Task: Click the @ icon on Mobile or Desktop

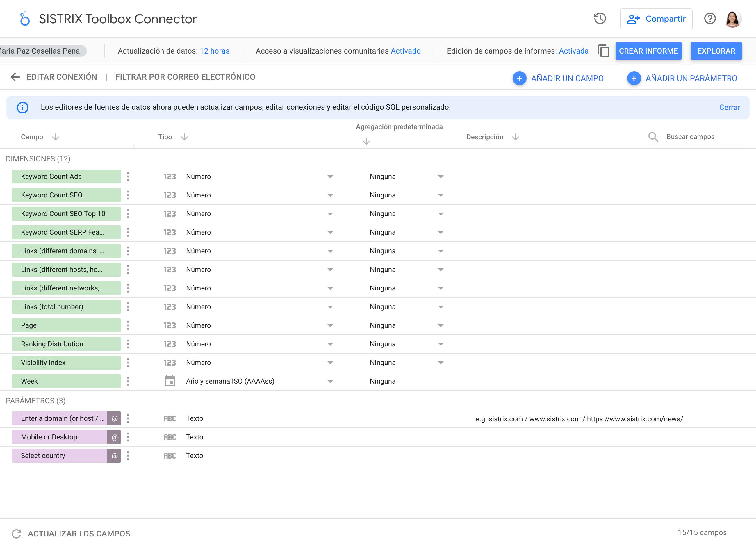Action: pos(114,437)
